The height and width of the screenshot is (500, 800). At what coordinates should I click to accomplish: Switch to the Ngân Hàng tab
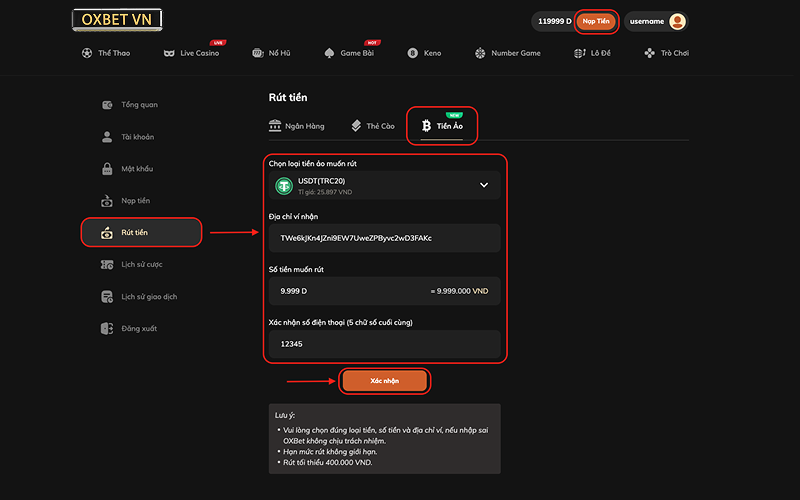[297, 126]
